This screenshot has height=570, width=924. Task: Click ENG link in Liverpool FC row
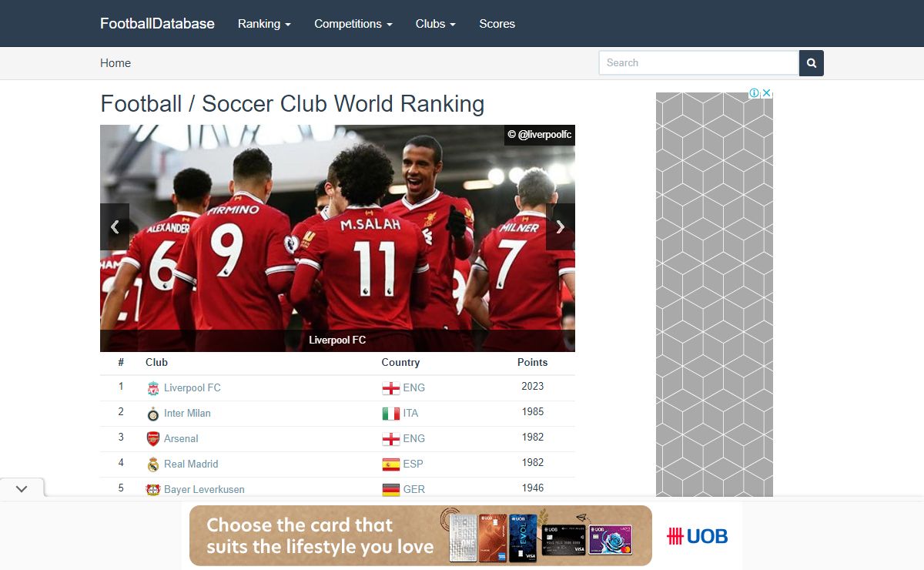click(414, 387)
